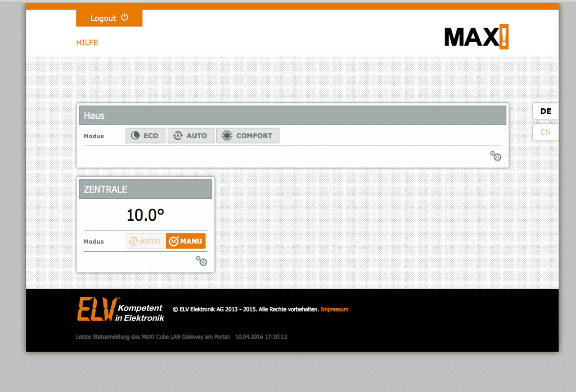This screenshot has height=392, width=576.
Task: Activate ECO mode for Haus
Action: coord(145,136)
